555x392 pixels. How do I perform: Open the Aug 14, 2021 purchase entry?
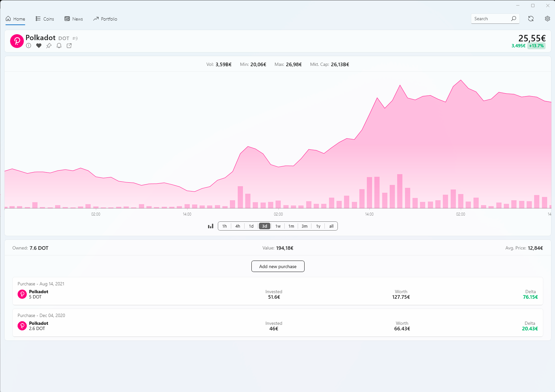pos(278,291)
